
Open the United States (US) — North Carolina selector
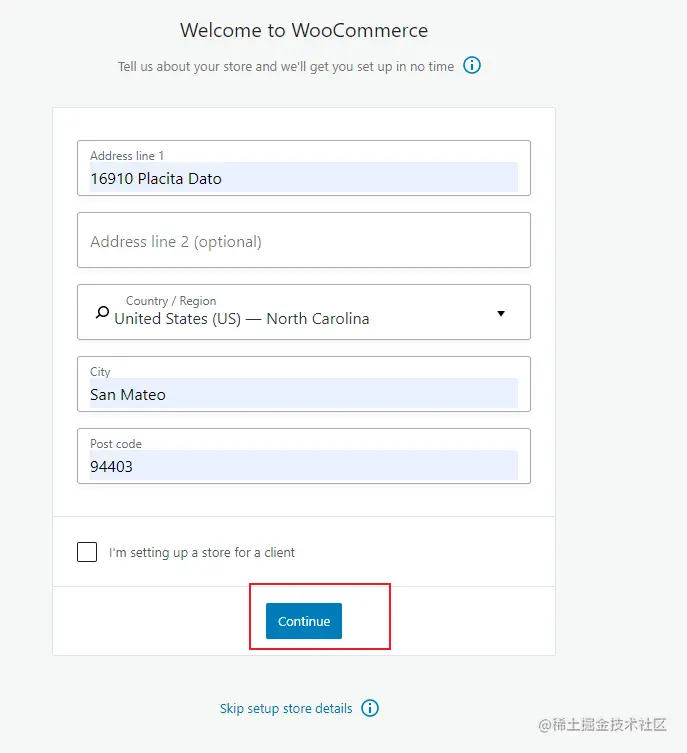tap(304, 312)
